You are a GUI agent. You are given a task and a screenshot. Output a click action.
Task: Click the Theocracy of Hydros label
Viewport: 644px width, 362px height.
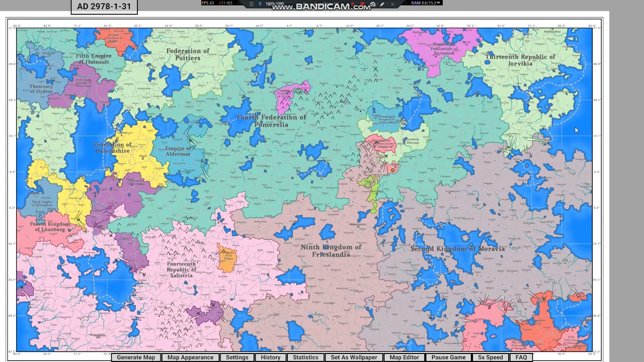click(x=41, y=89)
